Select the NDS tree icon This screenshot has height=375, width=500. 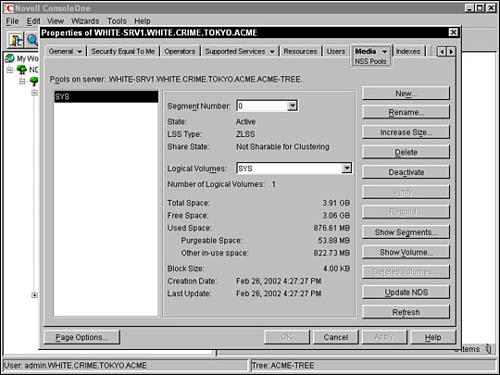22,70
